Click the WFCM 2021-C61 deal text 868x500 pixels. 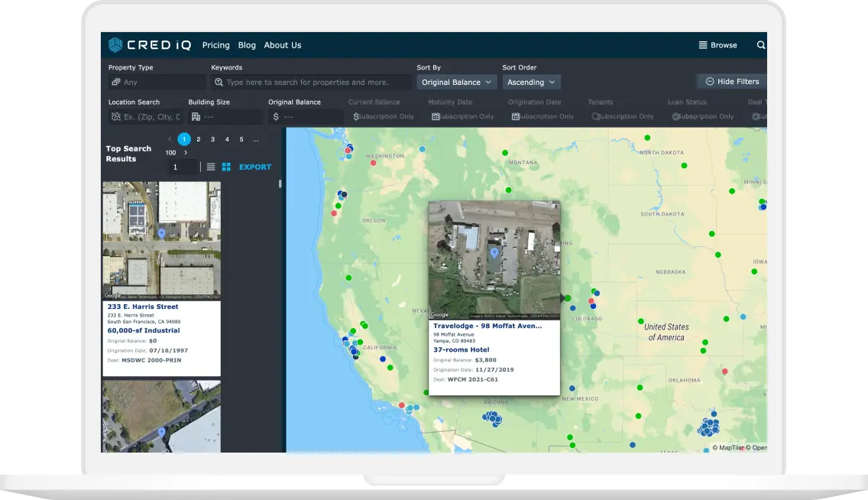tap(473, 379)
